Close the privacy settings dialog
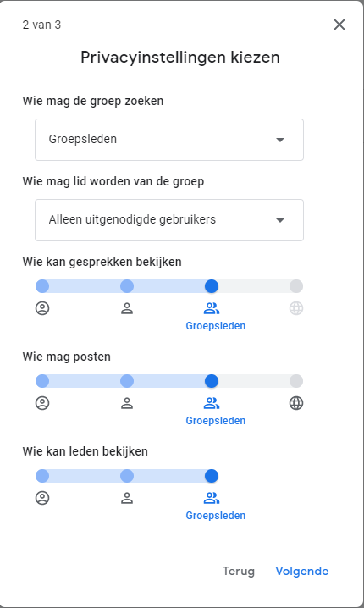 (x=339, y=25)
